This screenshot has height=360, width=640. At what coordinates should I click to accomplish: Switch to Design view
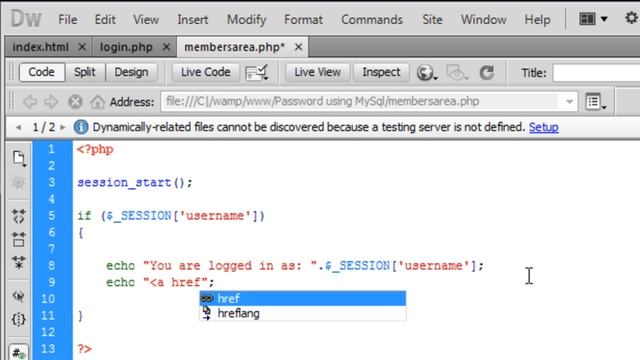[x=131, y=72]
